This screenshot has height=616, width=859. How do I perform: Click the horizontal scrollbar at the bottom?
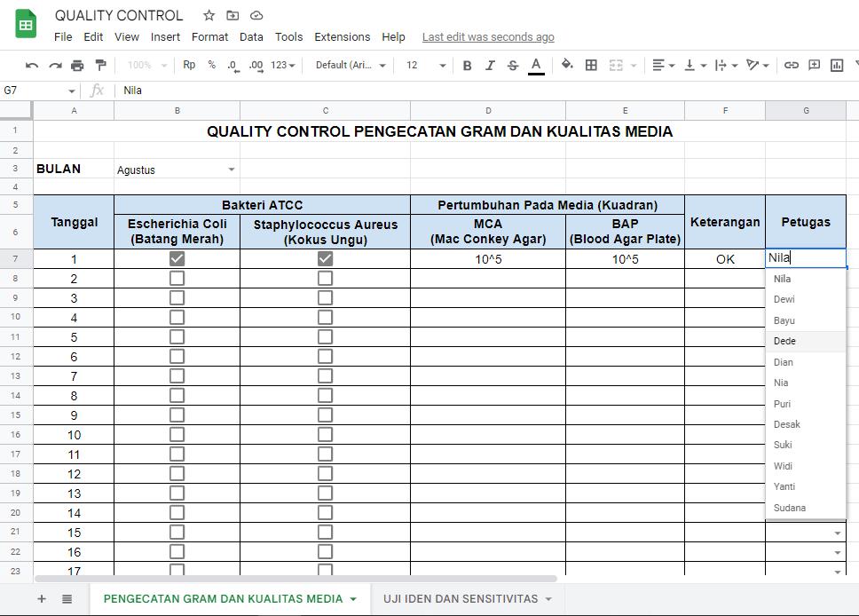296,579
